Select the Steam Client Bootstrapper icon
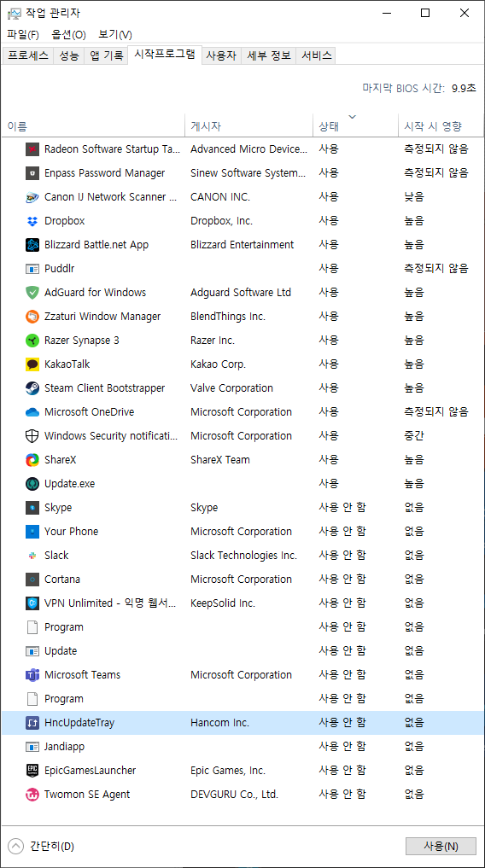The height and width of the screenshot is (868, 485). pyautogui.click(x=32, y=388)
